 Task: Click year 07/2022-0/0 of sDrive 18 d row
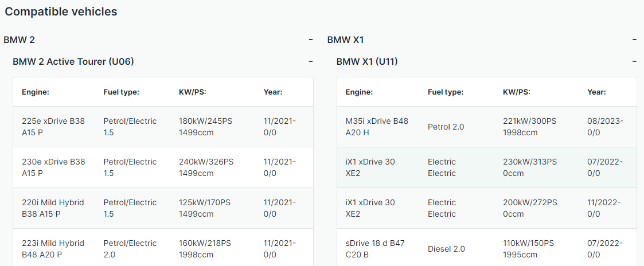606,249
